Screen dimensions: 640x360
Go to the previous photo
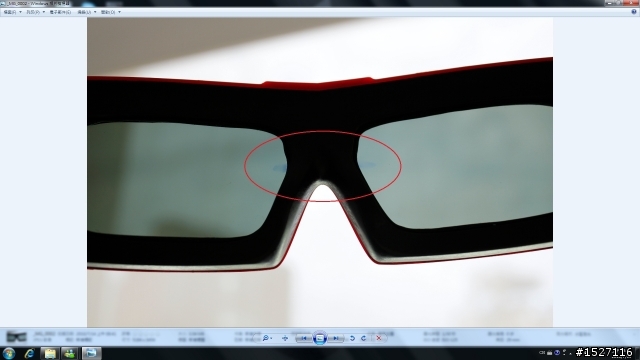click(304, 338)
